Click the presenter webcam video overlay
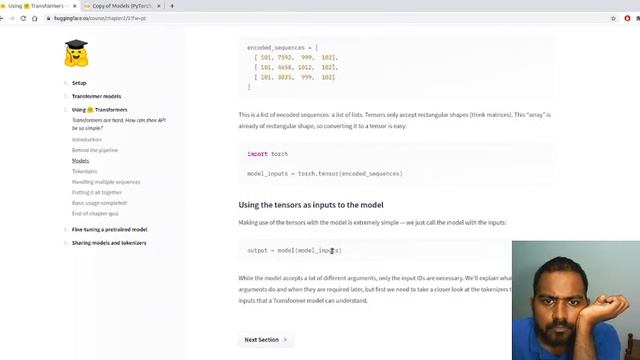 576,300
